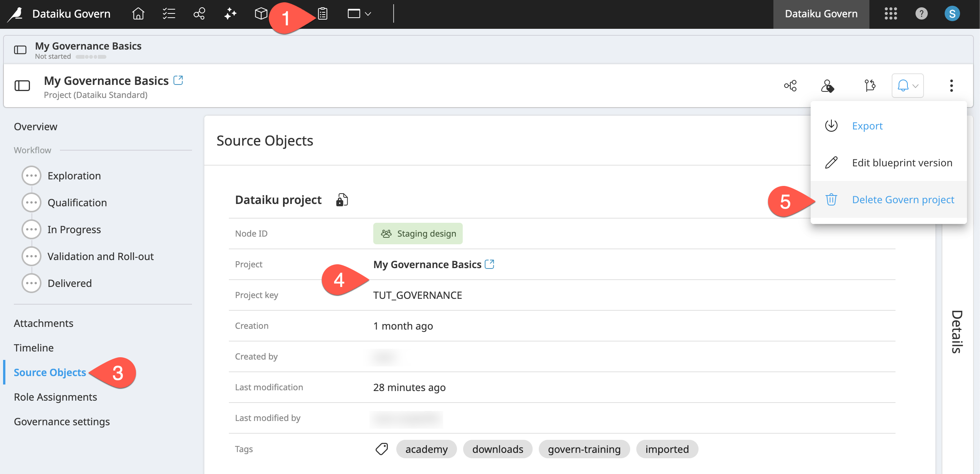Expand the Details side panel
Screen dimensions: 980x474
click(957, 331)
